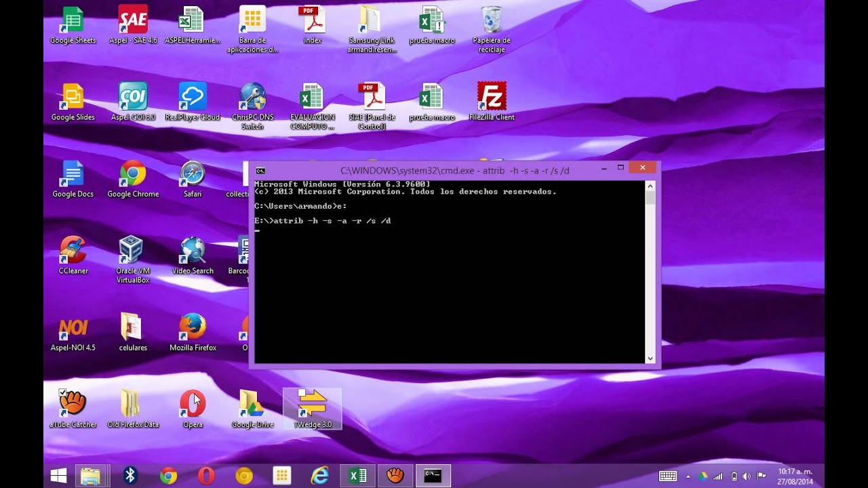
Task: Check the battery tray icon
Action: point(734,476)
